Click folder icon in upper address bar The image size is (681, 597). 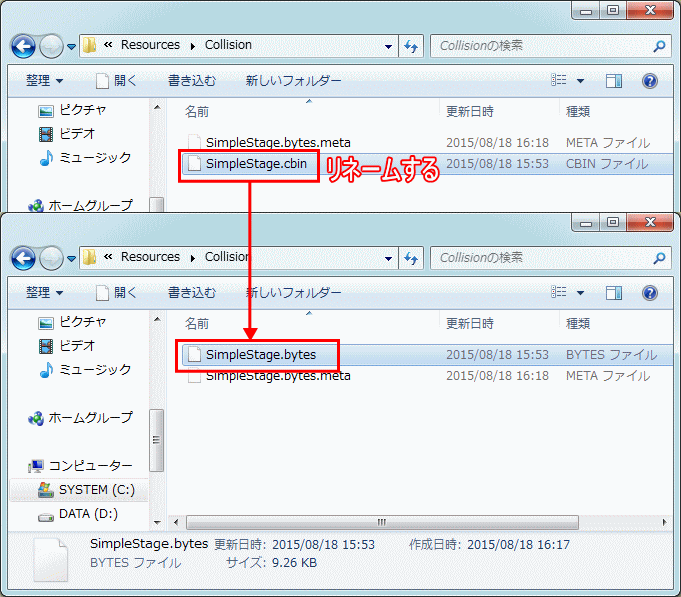(89, 45)
